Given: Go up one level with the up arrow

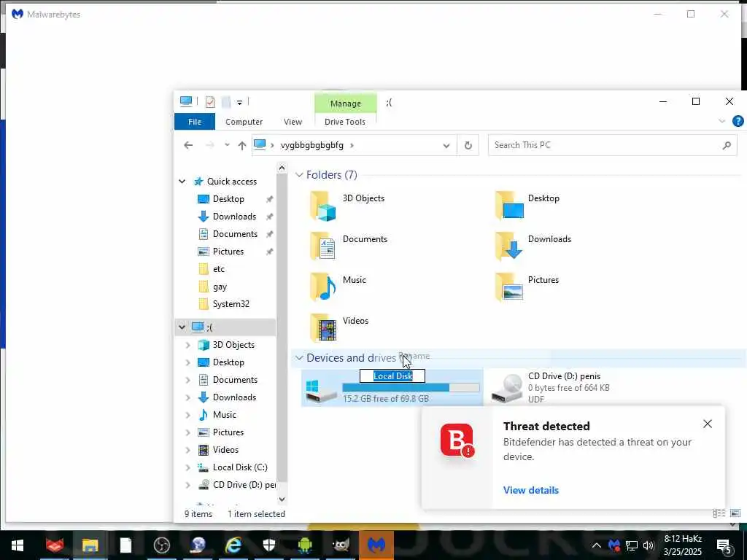Looking at the screenshot, I should 242,145.
